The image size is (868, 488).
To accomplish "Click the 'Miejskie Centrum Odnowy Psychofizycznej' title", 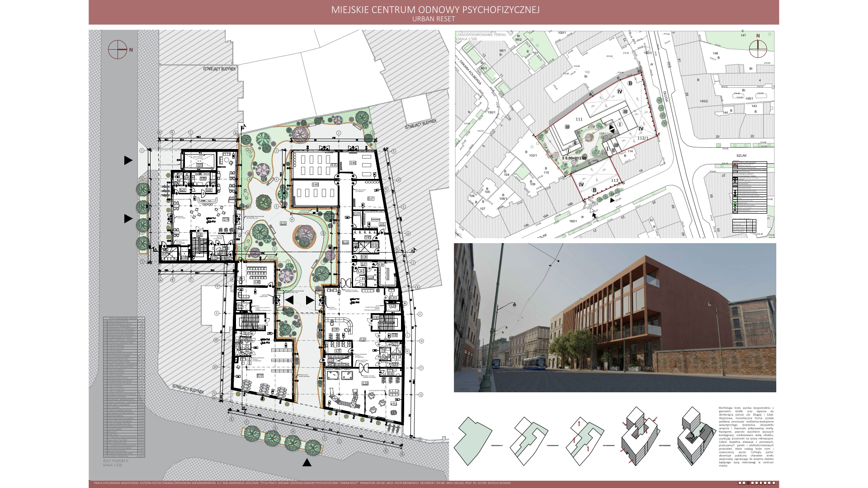I will pyautogui.click(x=435, y=9).
